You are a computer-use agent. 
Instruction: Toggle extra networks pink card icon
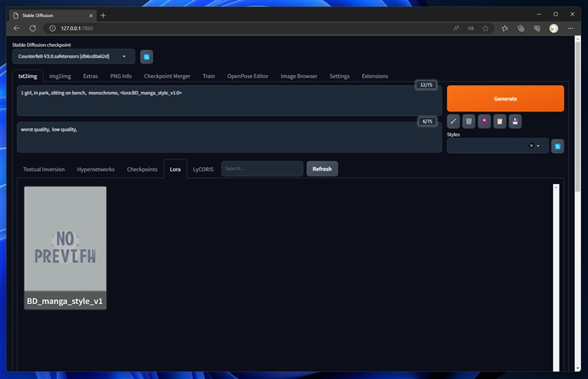tap(484, 121)
